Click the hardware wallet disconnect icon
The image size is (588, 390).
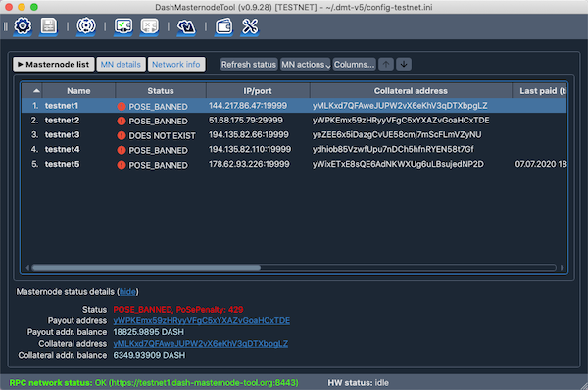149,26
